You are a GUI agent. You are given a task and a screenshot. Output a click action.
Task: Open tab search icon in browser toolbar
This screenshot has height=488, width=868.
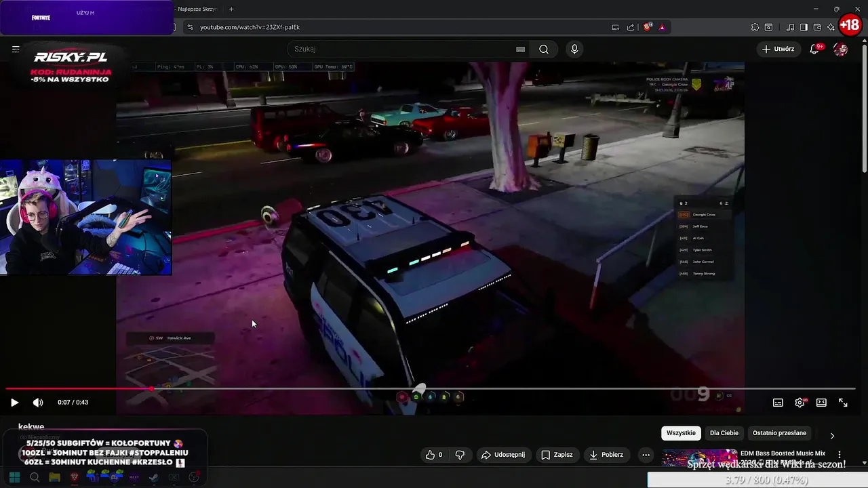coord(768,27)
